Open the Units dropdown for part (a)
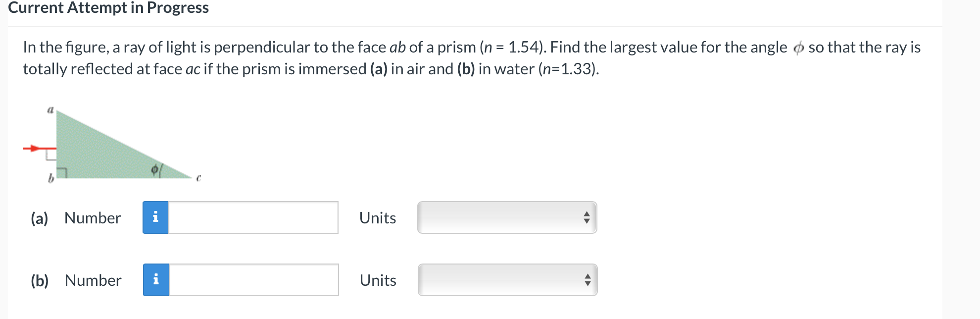 [x=507, y=217]
